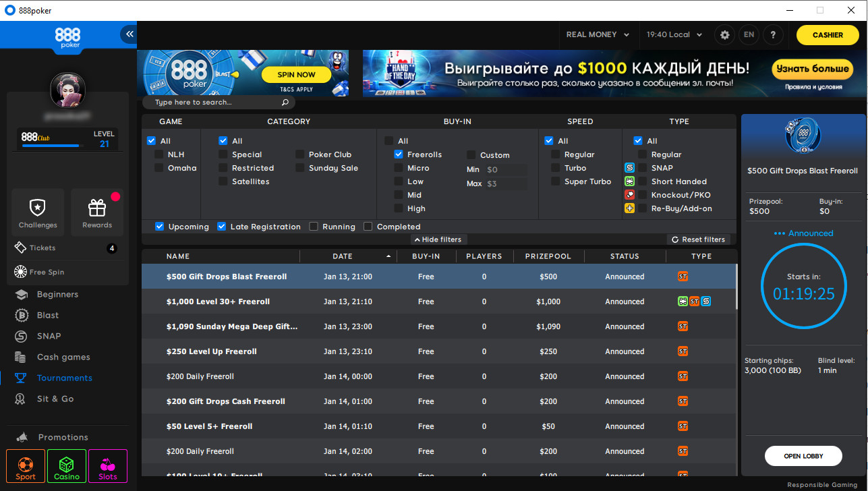Collapse the sidebar with double-chevron icon

[129, 34]
